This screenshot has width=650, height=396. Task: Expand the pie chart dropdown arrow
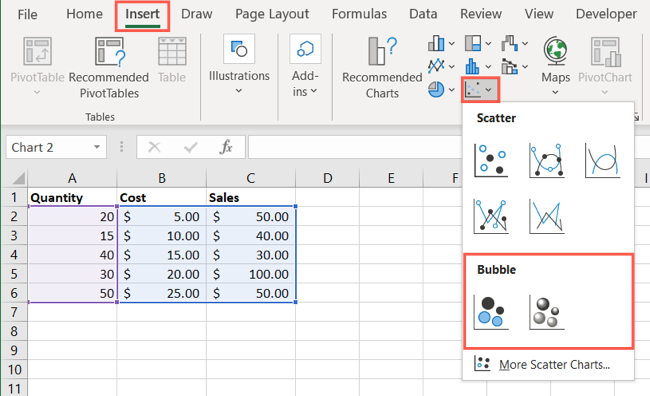tap(451, 90)
